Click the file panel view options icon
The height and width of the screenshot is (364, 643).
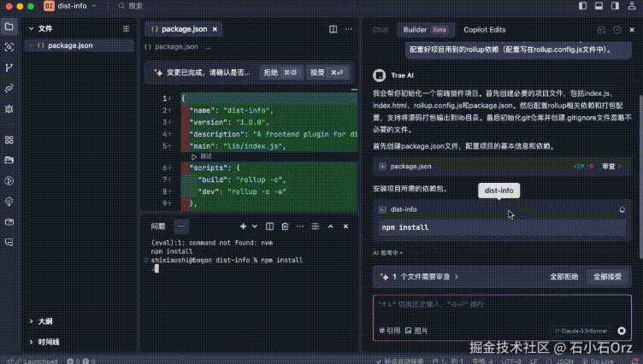tap(127, 28)
